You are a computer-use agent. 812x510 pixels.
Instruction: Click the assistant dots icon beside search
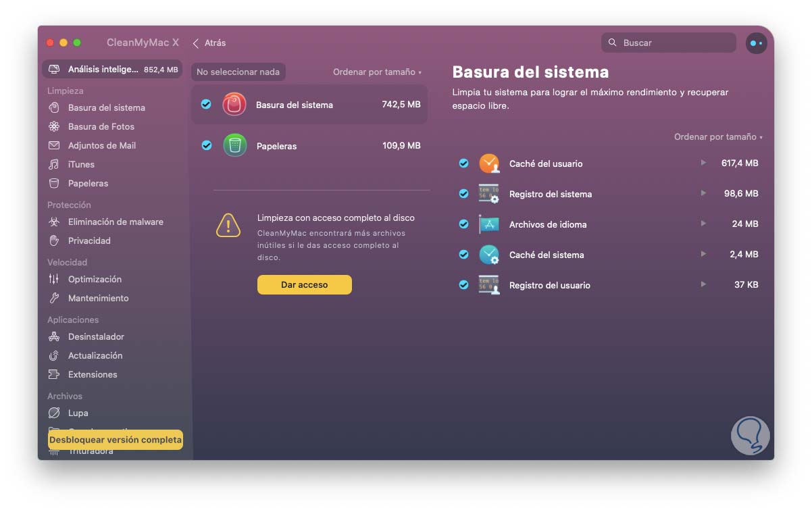click(756, 43)
